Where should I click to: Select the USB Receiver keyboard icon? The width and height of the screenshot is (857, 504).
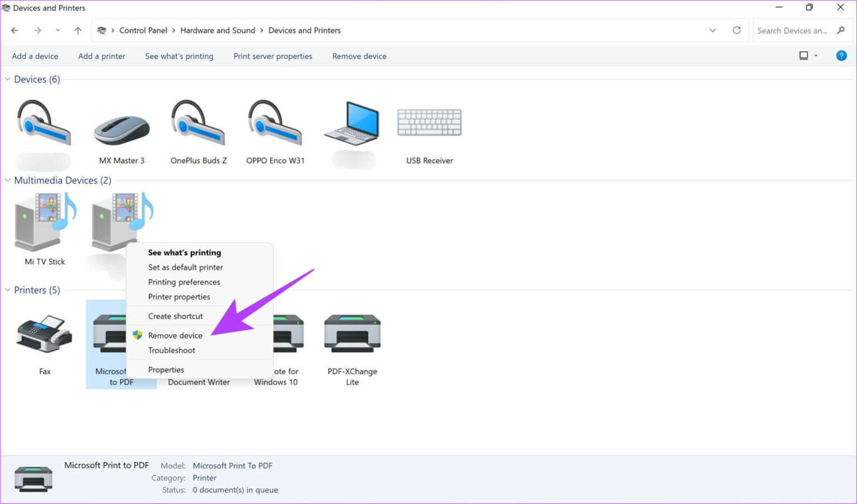(x=429, y=122)
